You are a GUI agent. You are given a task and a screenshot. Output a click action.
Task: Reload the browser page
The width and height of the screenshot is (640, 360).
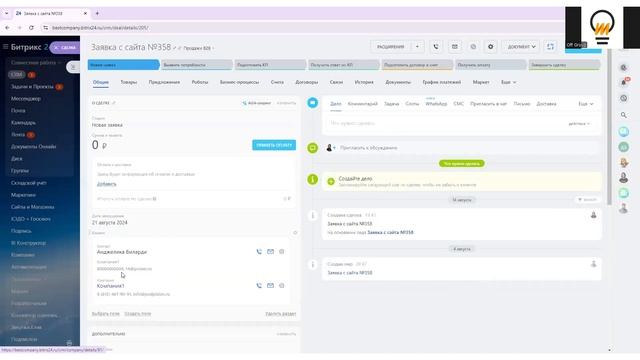(x=31, y=27)
